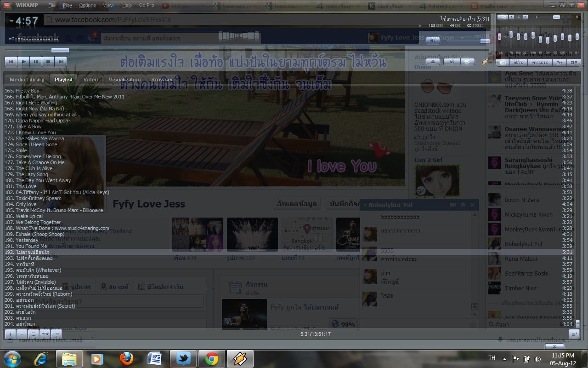Increase crossfade seconds with right arrow

(x=525, y=17)
